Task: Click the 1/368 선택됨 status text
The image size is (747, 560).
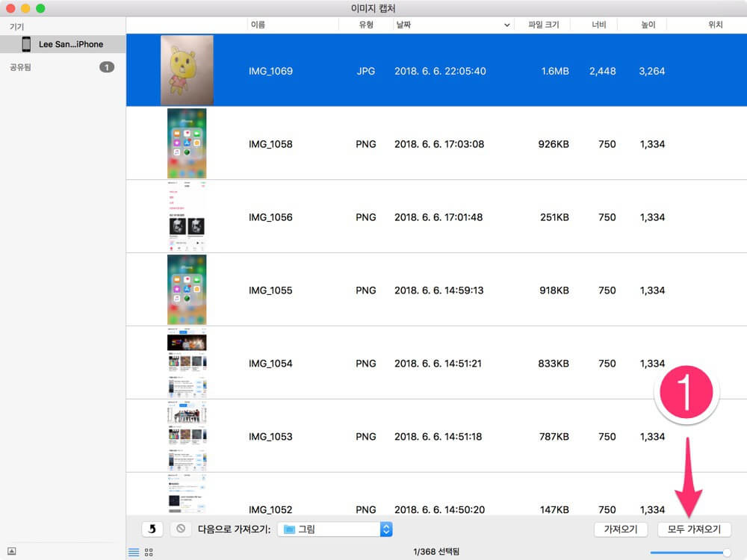Action: pyautogui.click(x=436, y=552)
